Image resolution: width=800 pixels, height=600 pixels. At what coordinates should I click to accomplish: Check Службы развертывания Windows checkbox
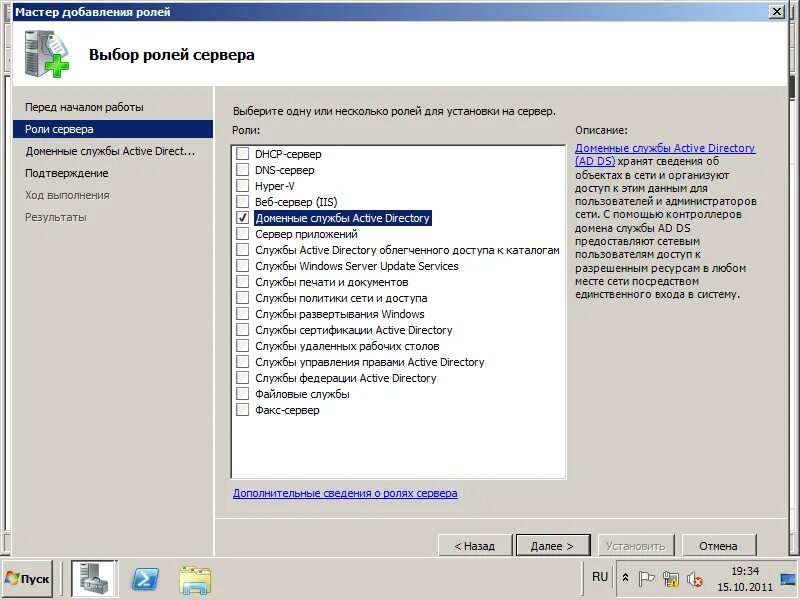[x=242, y=314]
